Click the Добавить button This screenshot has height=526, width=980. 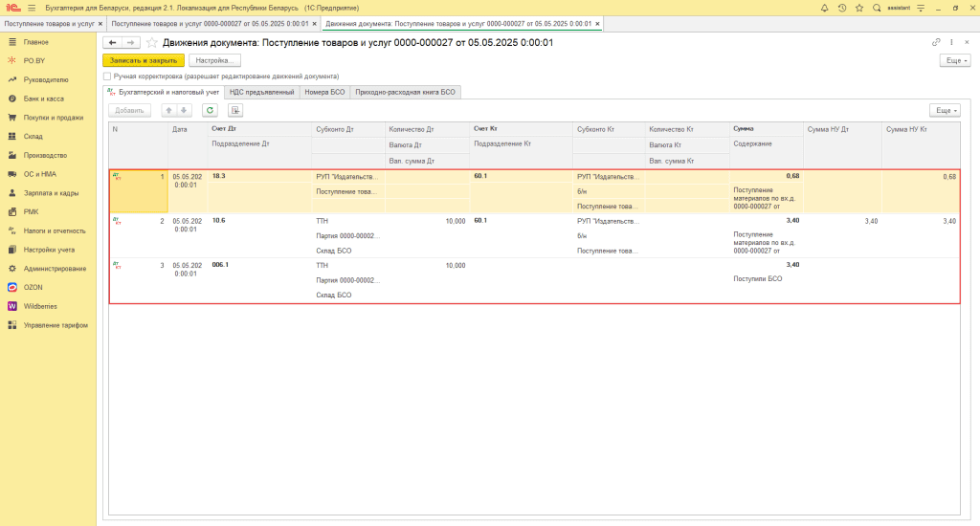(x=129, y=110)
